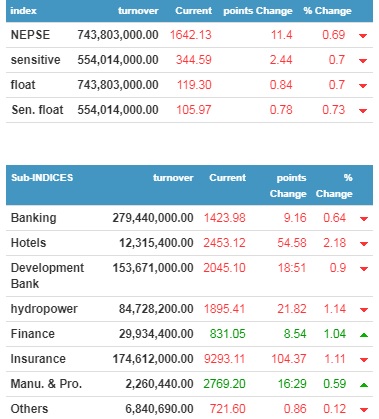Click red arrow in Sen. float row
This screenshot has height=419, width=379.
point(363,111)
